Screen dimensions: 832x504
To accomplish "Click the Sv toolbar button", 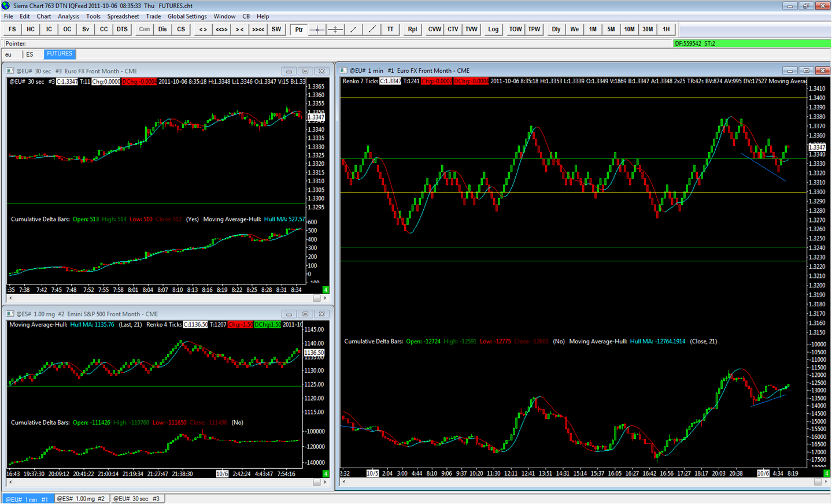I will tap(86, 29).
